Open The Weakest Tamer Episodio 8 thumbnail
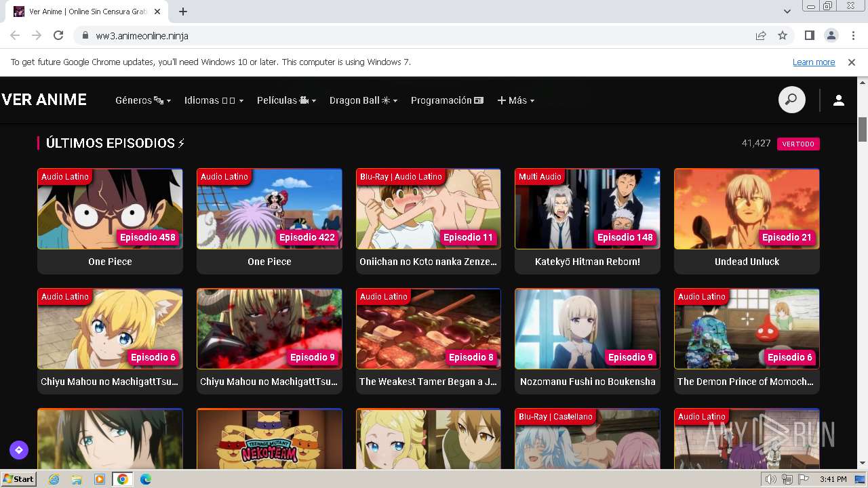 (x=429, y=329)
